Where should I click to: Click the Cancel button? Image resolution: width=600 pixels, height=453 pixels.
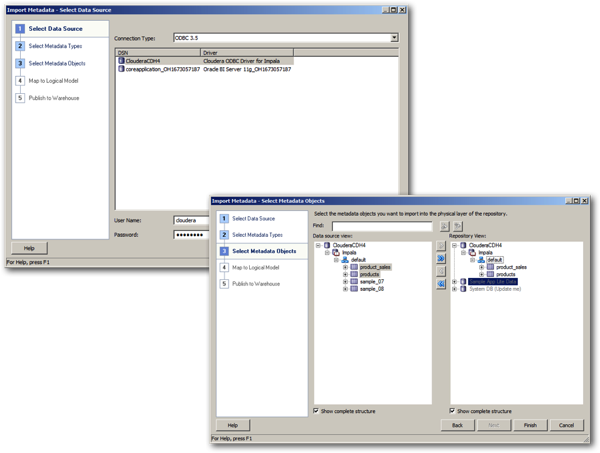click(x=567, y=425)
